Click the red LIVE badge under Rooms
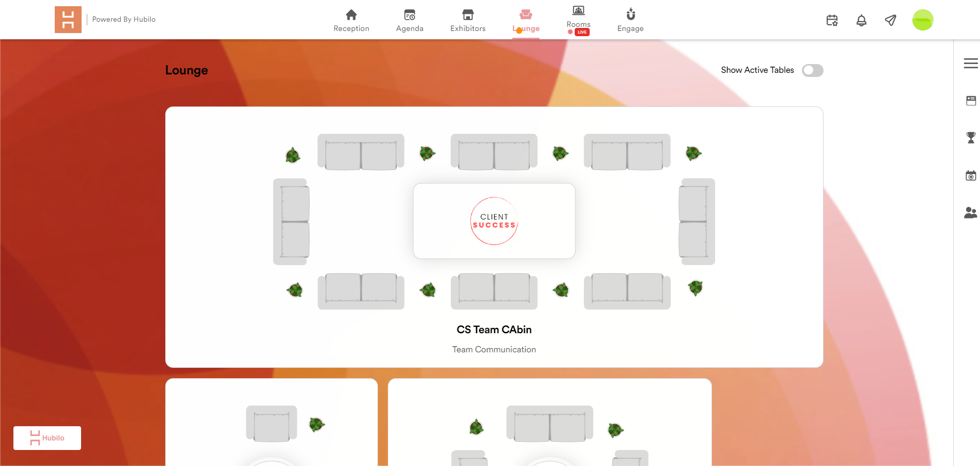This screenshot has width=980, height=466. tap(582, 32)
